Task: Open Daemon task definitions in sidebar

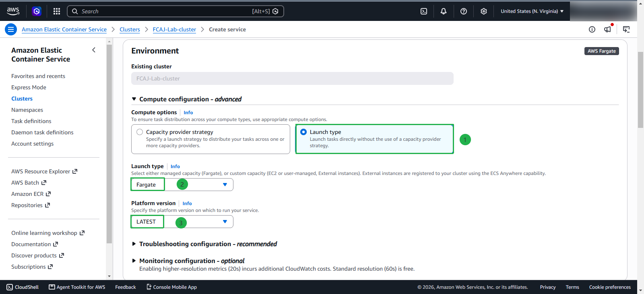Action: pyautogui.click(x=42, y=132)
